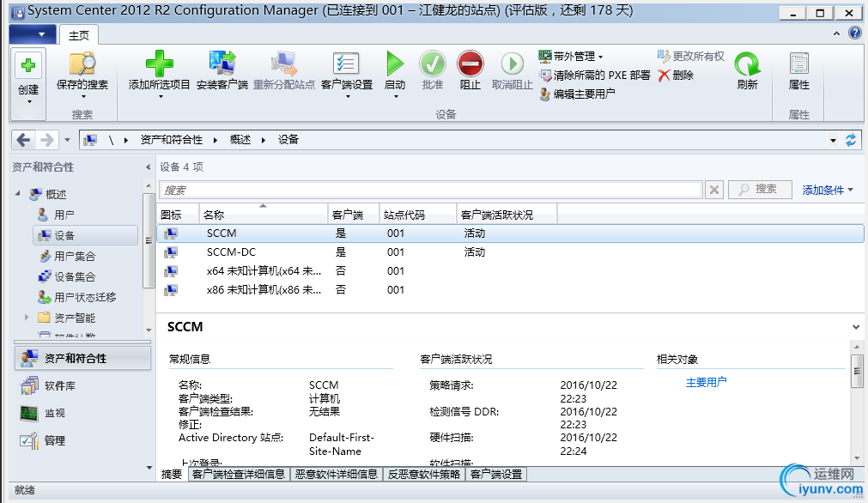Click the 创建 (Create) ribbon button
This screenshot has width=868, height=503.
(x=28, y=83)
